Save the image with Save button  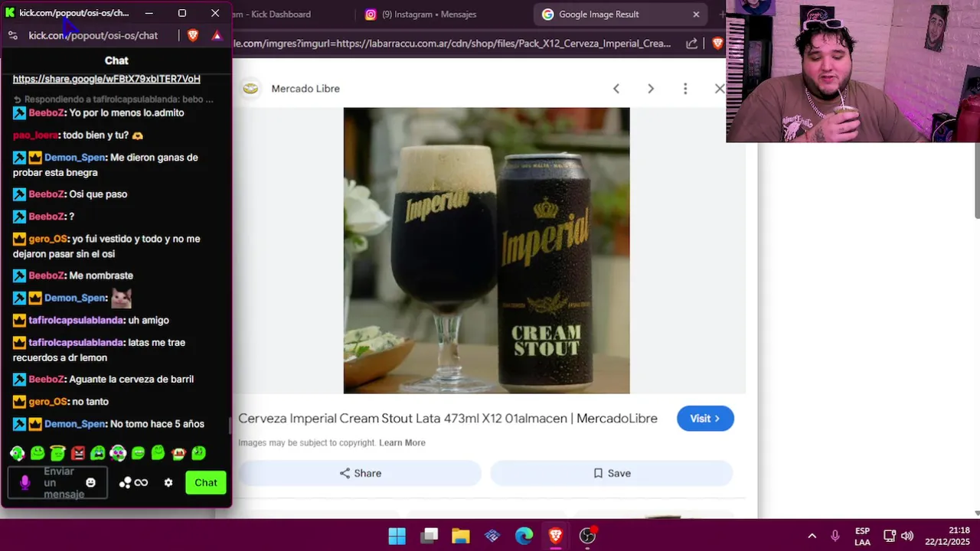tap(612, 473)
